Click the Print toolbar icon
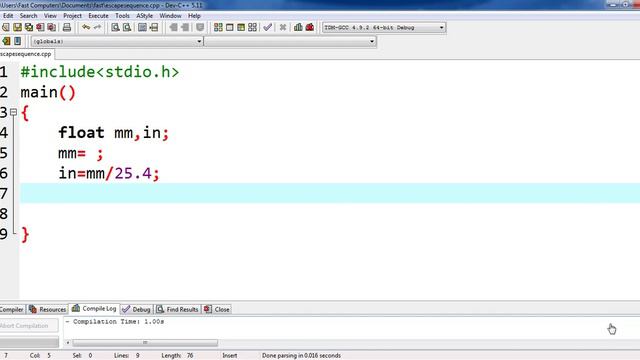The height and width of the screenshot is (360, 640). 67,27
